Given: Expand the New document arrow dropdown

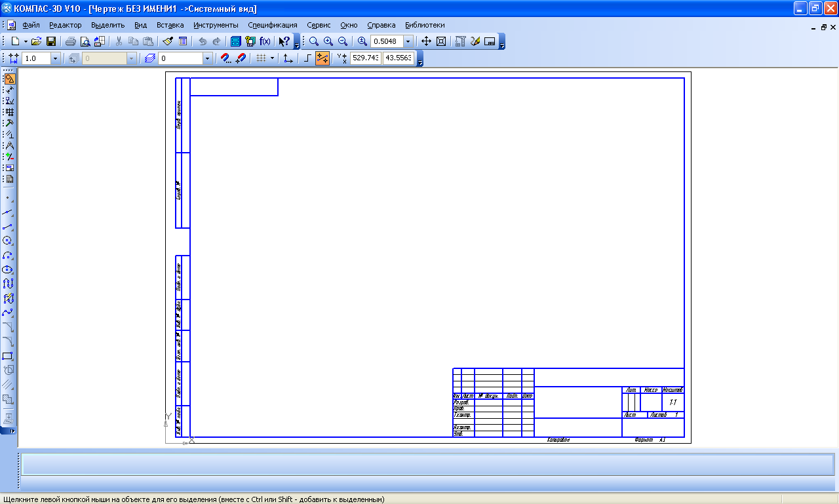Looking at the screenshot, I should coord(26,41).
